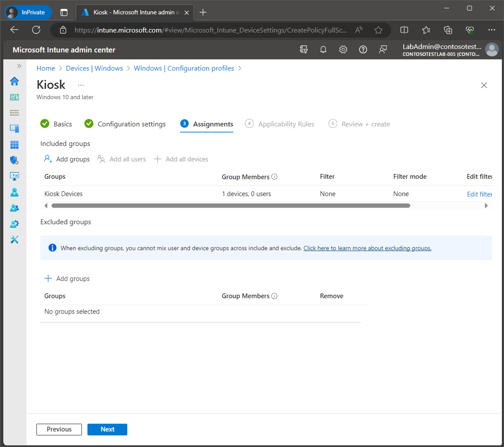Click the '1 devices, 0 users' cell
Screen dimensions: 504x447
(246, 194)
